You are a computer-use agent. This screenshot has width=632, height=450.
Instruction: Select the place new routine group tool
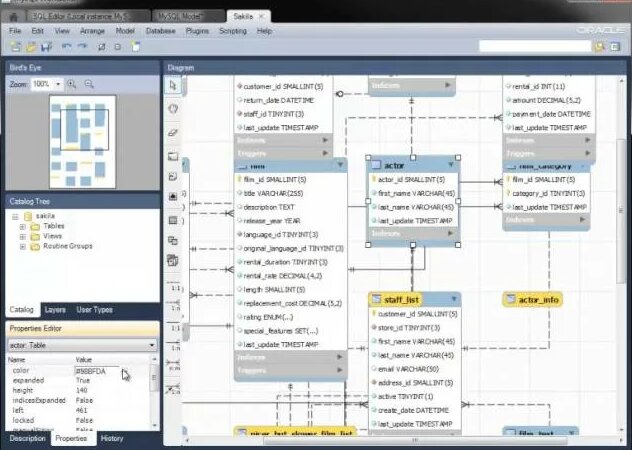click(x=173, y=260)
